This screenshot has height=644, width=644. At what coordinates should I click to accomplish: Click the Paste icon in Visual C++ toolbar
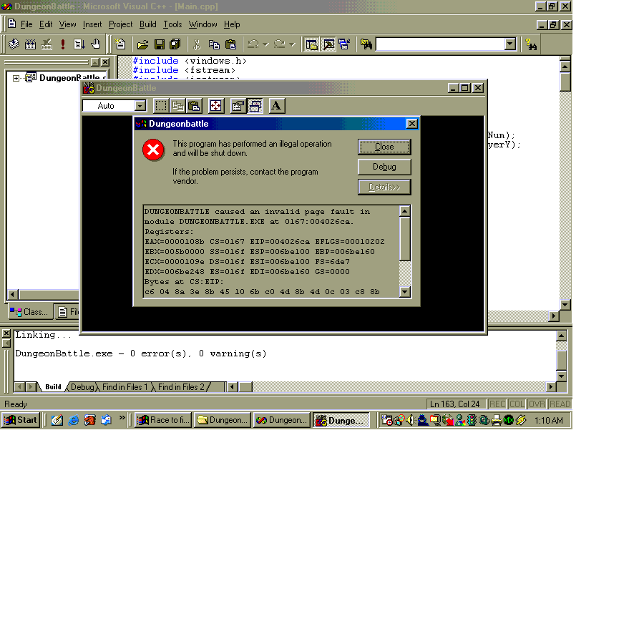[231, 44]
